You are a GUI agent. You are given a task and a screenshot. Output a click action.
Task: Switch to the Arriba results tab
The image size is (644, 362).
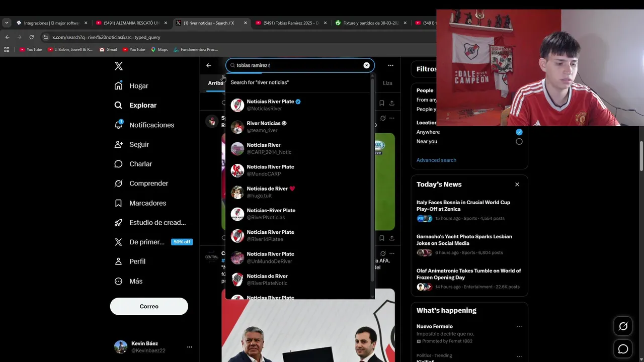[x=215, y=83]
